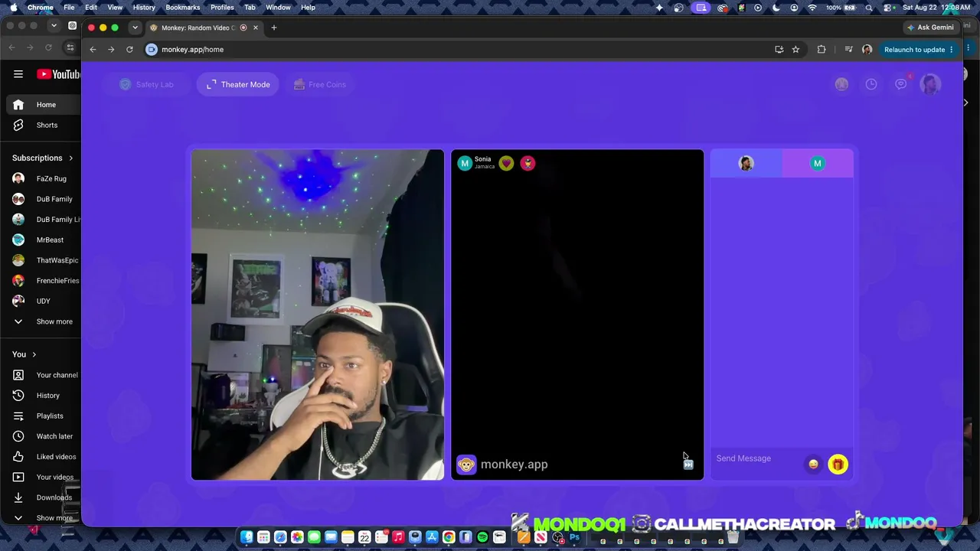Open the Chrome extensions puzzle icon

822,50
